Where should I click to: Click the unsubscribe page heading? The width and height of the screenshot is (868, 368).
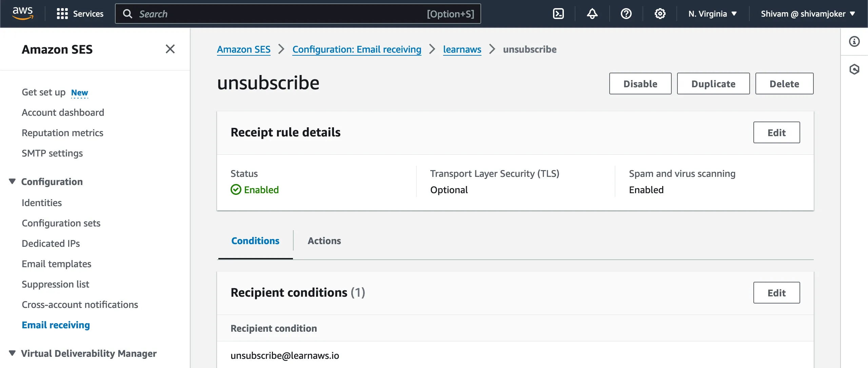click(x=268, y=83)
